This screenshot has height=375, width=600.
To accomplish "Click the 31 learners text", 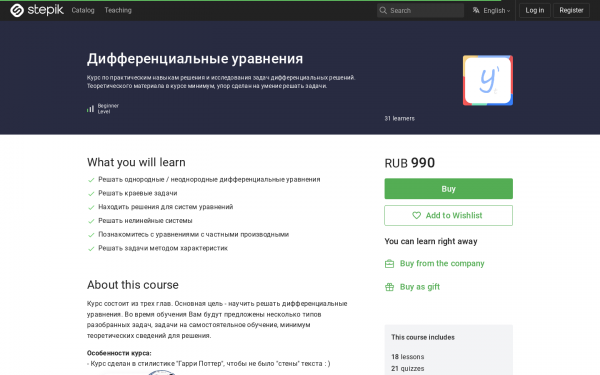I will (x=399, y=119).
